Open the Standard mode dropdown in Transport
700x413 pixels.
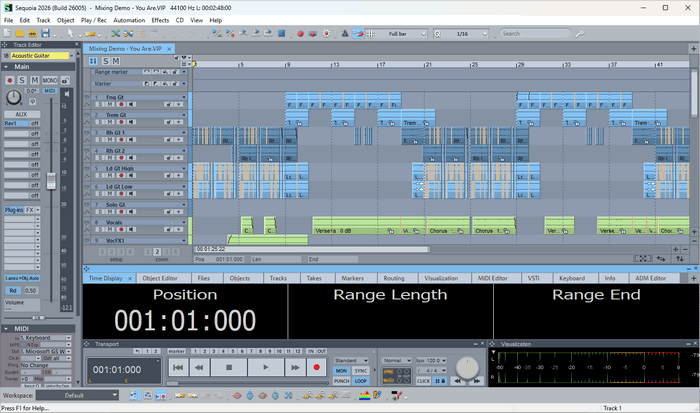pyautogui.click(x=352, y=359)
